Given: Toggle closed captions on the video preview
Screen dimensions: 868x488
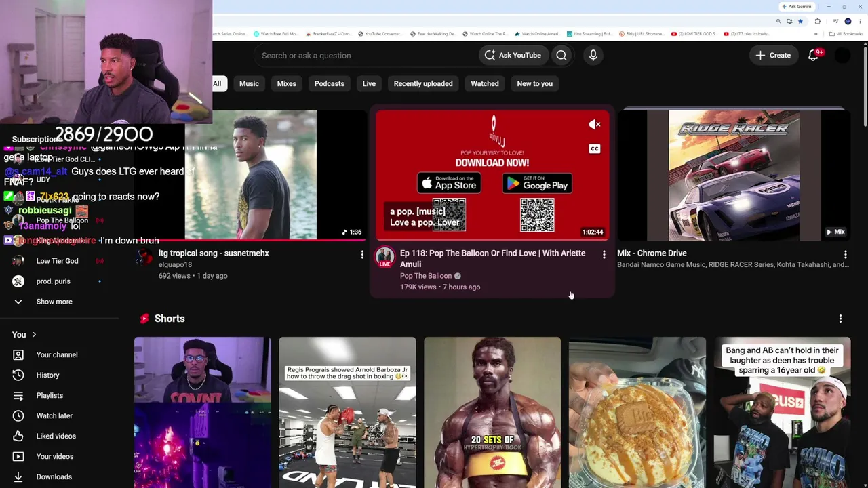Looking at the screenshot, I should (595, 149).
